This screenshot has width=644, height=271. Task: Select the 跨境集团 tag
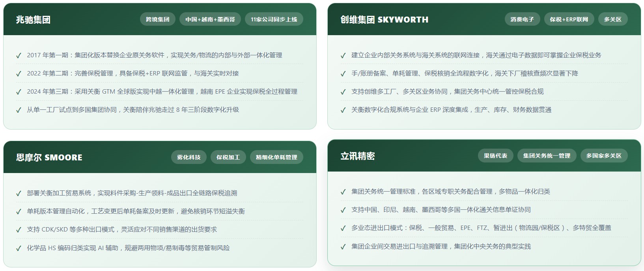click(x=158, y=19)
